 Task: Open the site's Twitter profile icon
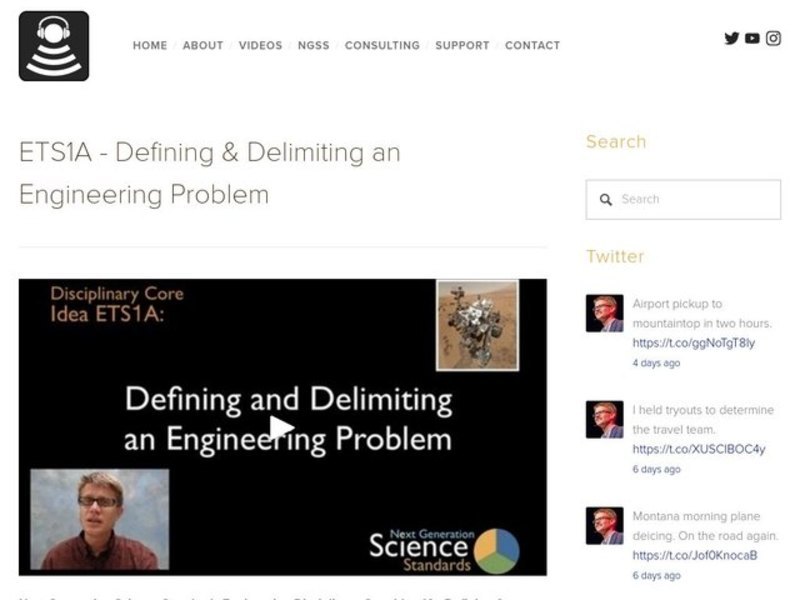tap(731, 38)
